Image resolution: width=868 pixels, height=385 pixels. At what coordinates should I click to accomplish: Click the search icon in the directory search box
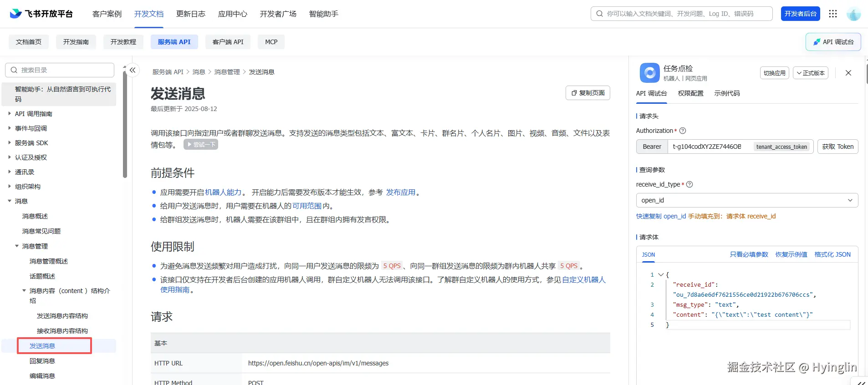click(x=14, y=70)
